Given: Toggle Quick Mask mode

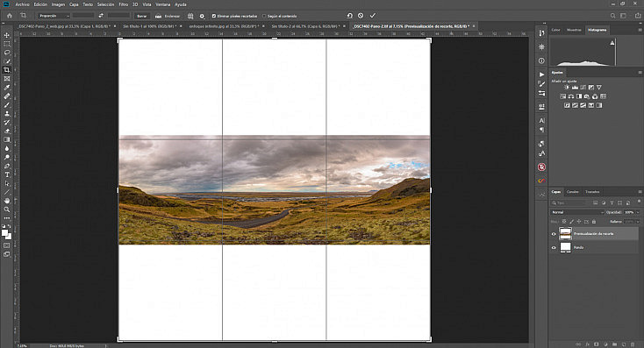Looking at the screenshot, I should click(6, 245).
